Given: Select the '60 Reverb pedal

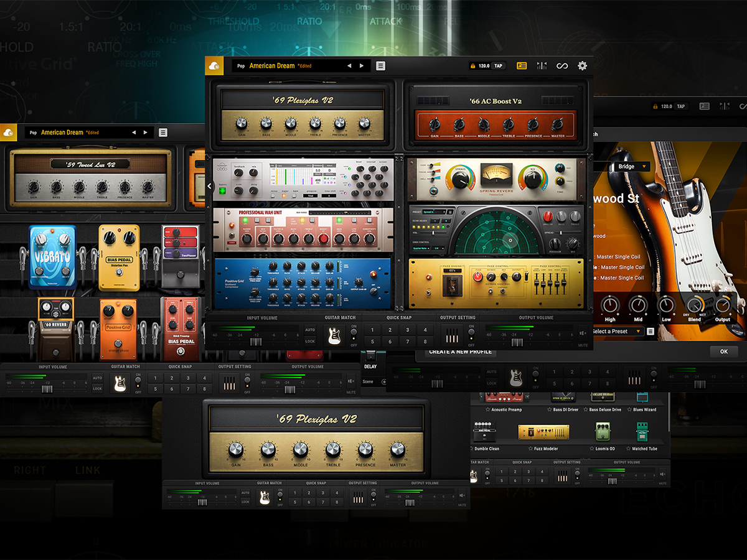Looking at the screenshot, I should pos(55,329).
